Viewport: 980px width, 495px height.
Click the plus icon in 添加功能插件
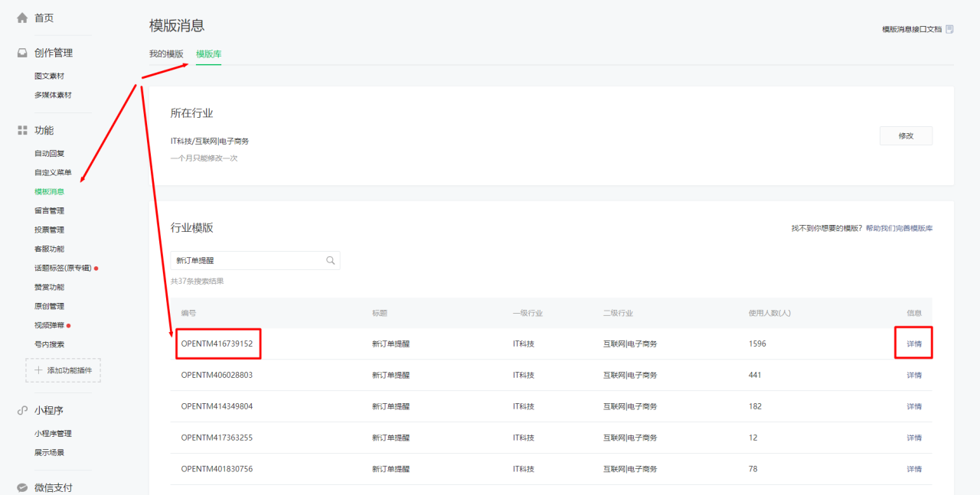38,370
